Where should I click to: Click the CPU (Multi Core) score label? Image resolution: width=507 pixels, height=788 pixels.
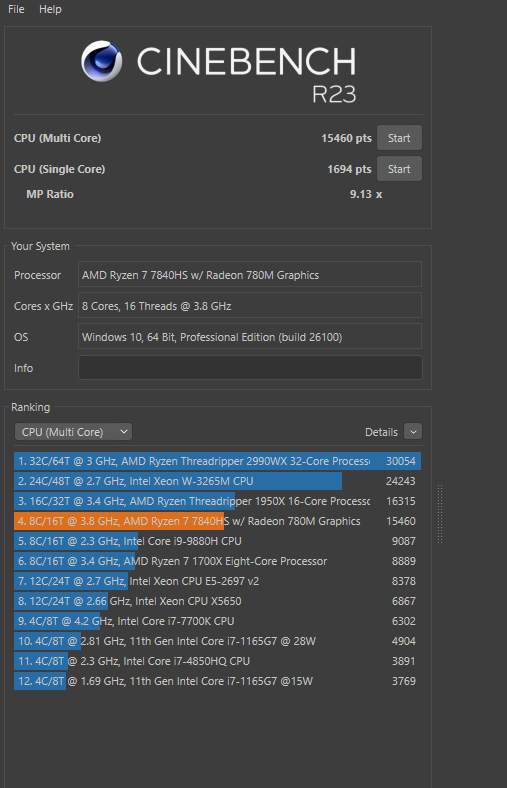pyautogui.click(x=57, y=138)
